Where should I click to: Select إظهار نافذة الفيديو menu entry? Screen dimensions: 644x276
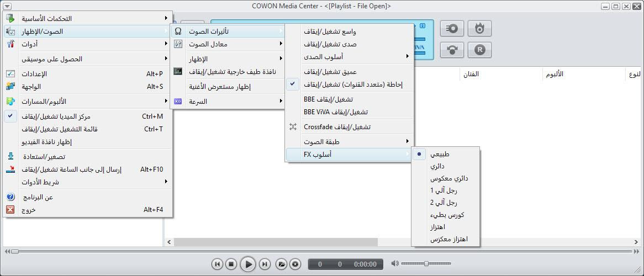point(87,142)
